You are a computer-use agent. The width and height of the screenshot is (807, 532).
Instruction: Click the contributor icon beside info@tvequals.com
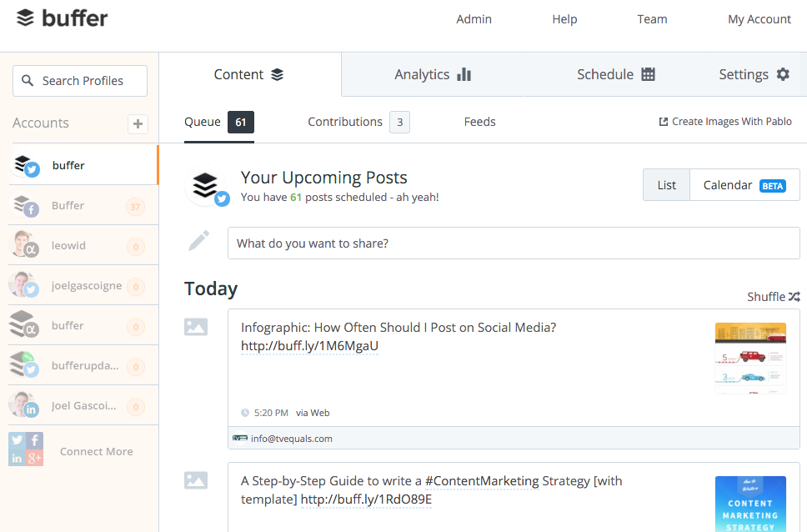[x=240, y=439]
